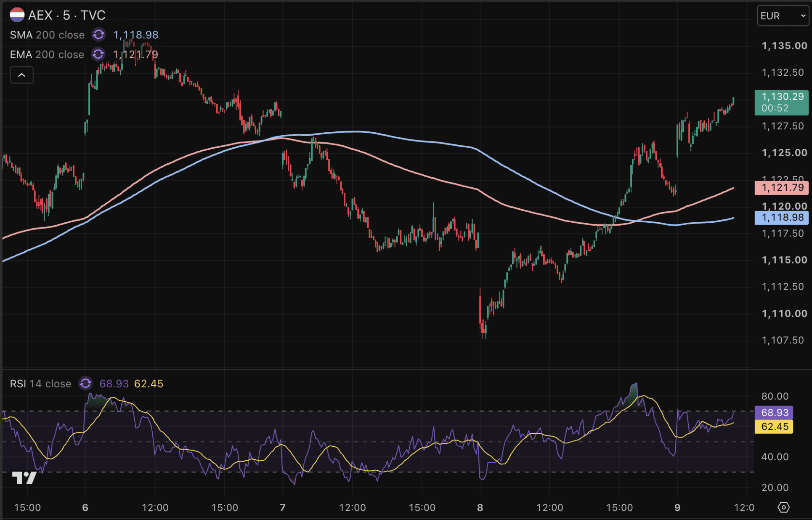Click the 20.00 RSI axis label
This screenshot has height=520, width=812.
(x=775, y=487)
